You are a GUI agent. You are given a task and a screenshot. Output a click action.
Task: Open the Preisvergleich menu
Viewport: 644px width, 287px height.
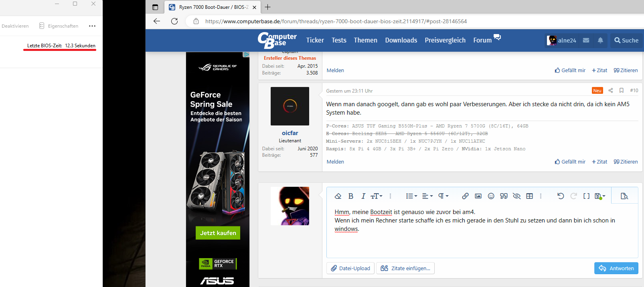pyautogui.click(x=445, y=40)
